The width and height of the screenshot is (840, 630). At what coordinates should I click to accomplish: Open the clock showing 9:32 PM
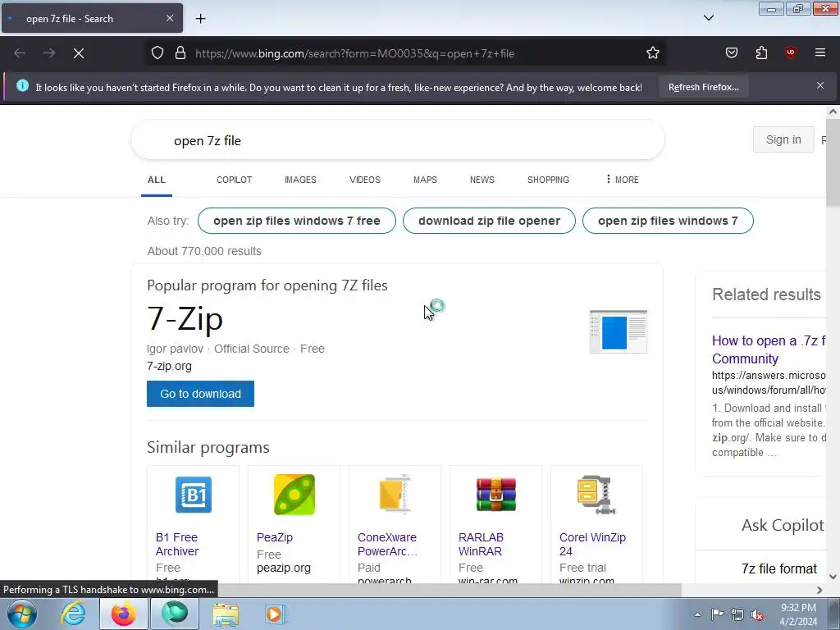point(798,614)
